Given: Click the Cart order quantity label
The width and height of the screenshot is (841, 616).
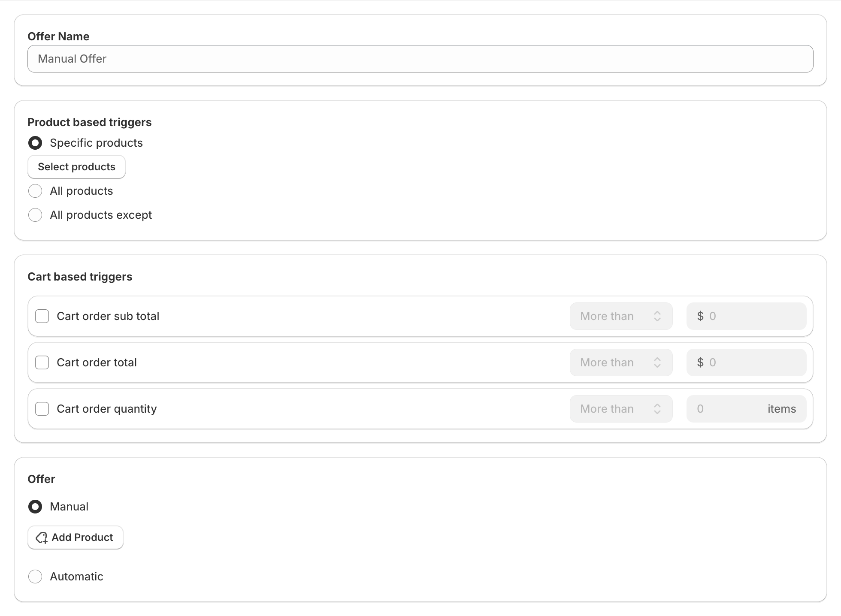Looking at the screenshot, I should (x=106, y=409).
